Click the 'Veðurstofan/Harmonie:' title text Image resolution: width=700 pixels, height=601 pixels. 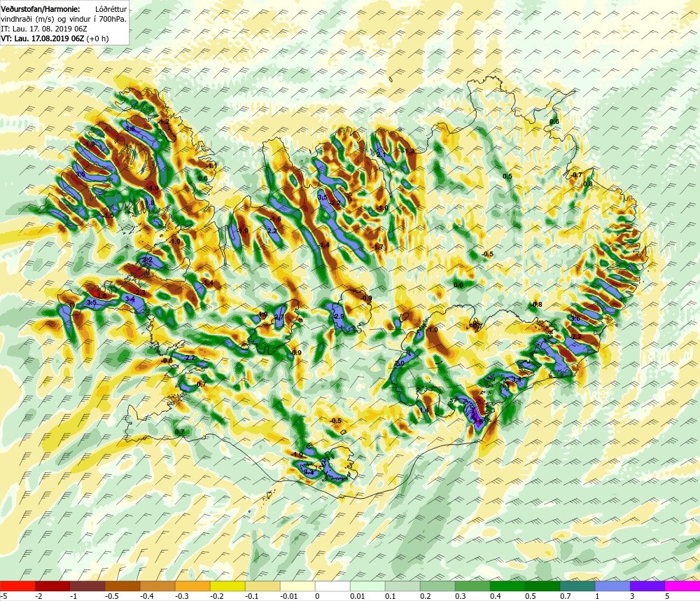41,9
